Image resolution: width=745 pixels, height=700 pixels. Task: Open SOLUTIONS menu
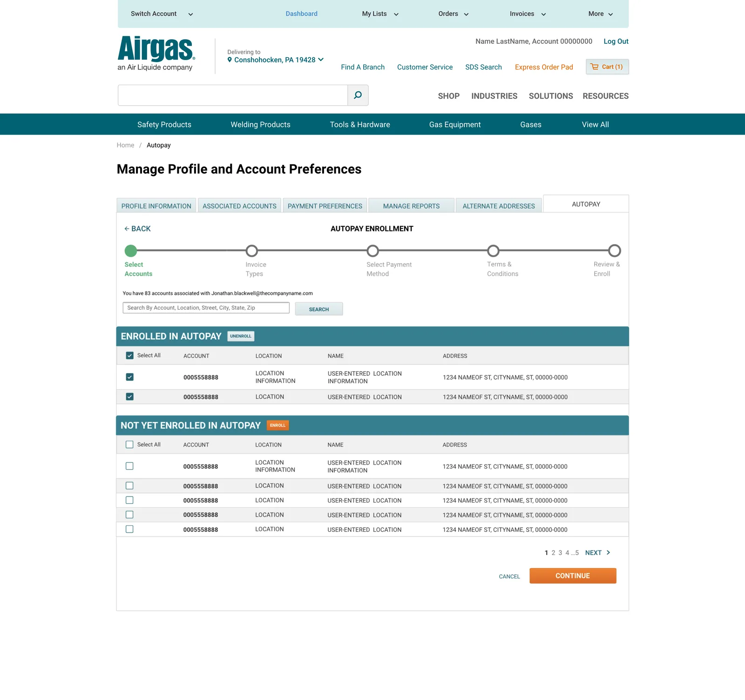point(551,96)
